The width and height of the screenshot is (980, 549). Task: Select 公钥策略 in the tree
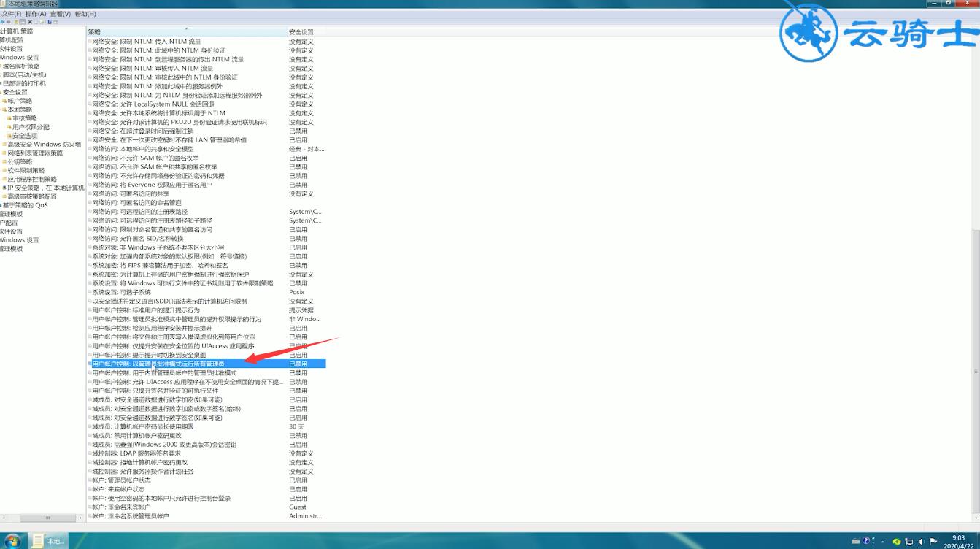[x=20, y=162]
